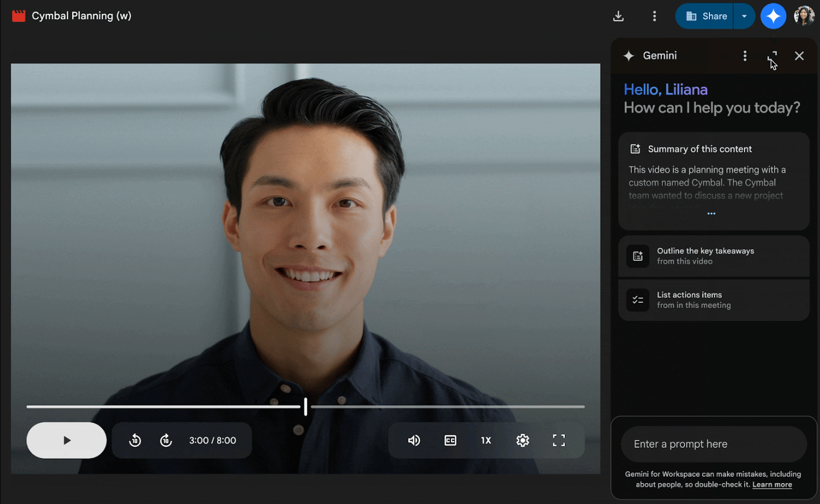The width and height of the screenshot is (820, 504).
Task: Open the Gemini panel options menu
Action: pyautogui.click(x=745, y=56)
